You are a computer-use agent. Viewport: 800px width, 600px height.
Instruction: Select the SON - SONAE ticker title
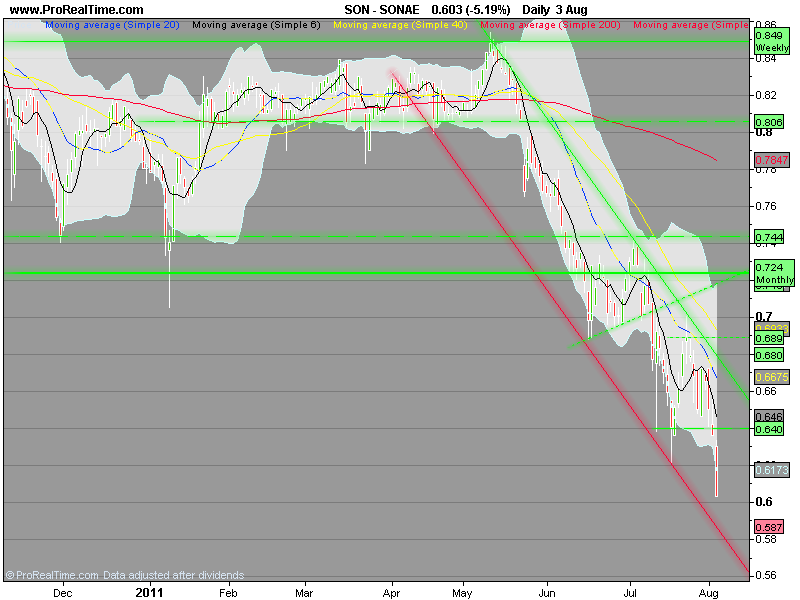[x=382, y=10]
